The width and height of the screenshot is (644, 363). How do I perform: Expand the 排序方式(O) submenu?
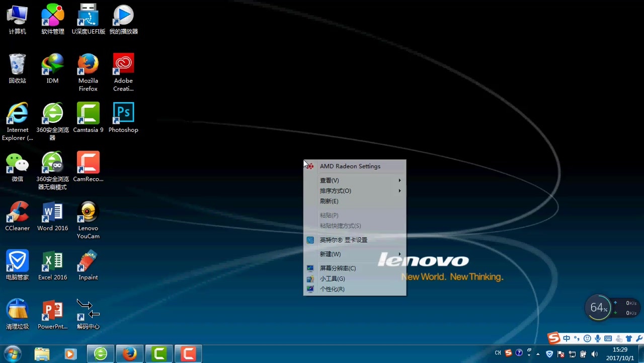pos(355,191)
